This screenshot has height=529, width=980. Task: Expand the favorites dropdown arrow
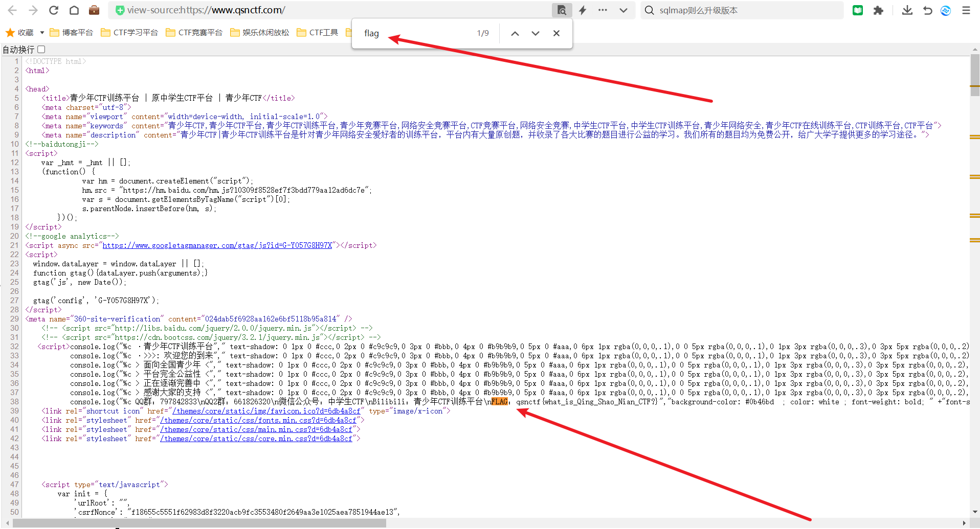click(x=42, y=33)
